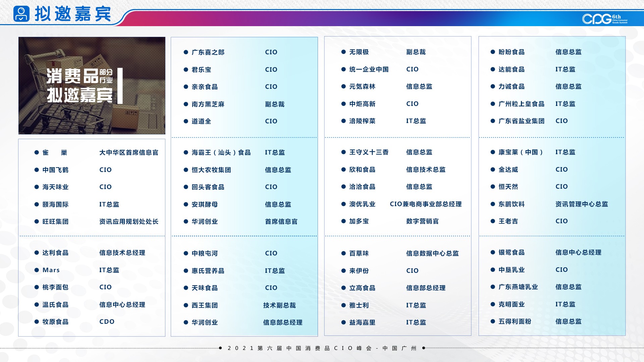Click the Mars company entry

click(51, 270)
